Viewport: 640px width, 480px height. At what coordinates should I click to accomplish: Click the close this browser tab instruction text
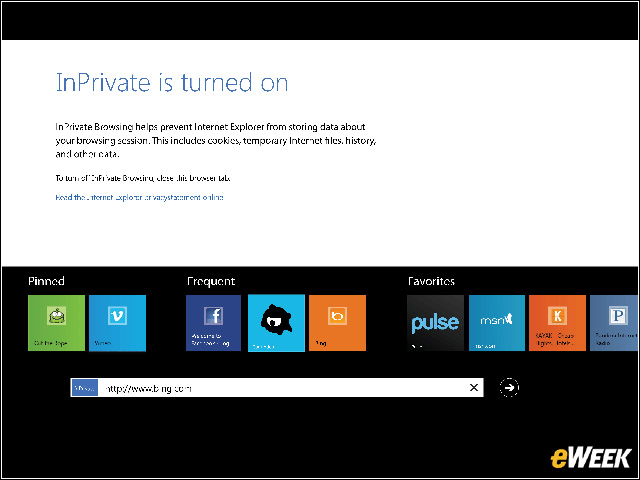coord(143,177)
